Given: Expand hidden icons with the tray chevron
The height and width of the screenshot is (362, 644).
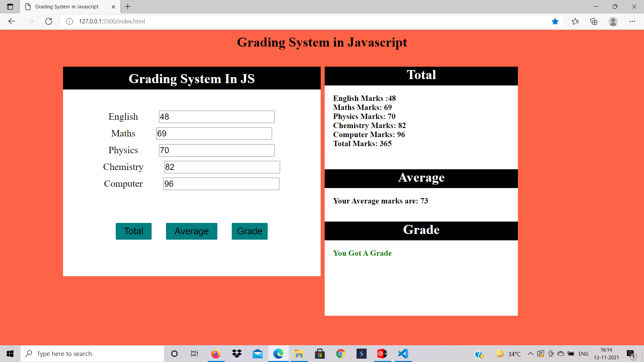Looking at the screenshot, I should click(x=530, y=354).
